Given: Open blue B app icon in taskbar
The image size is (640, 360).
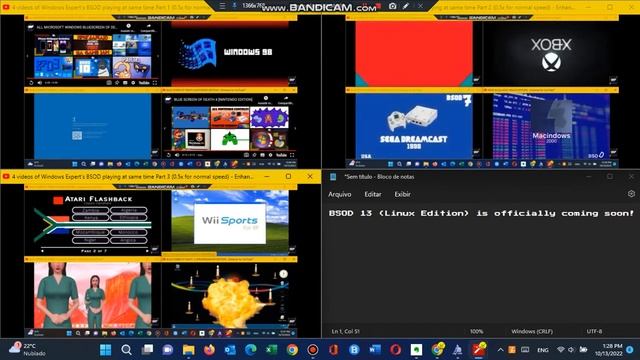Looking at the screenshot, I should coord(354,350).
